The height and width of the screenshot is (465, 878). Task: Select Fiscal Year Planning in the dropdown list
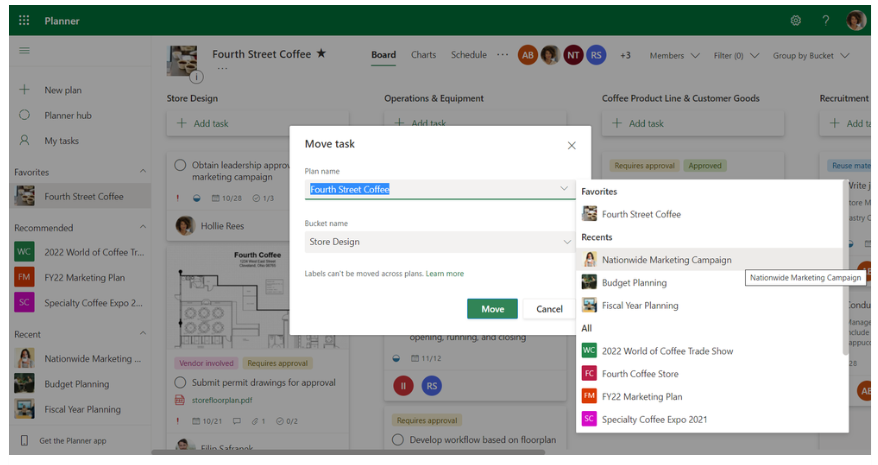click(709, 305)
